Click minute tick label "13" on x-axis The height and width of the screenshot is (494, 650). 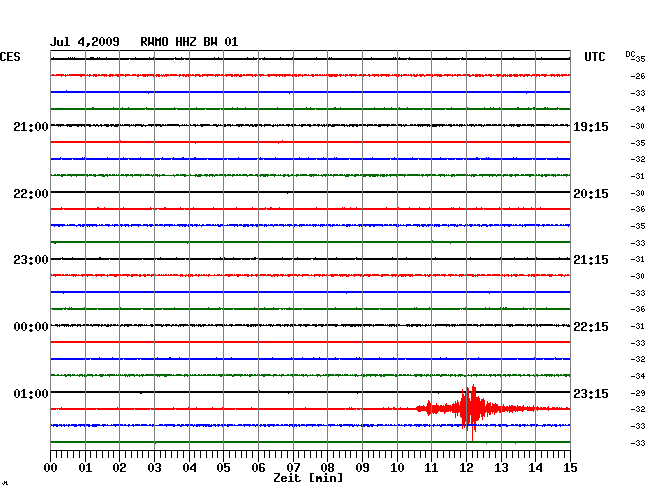click(501, 467)
